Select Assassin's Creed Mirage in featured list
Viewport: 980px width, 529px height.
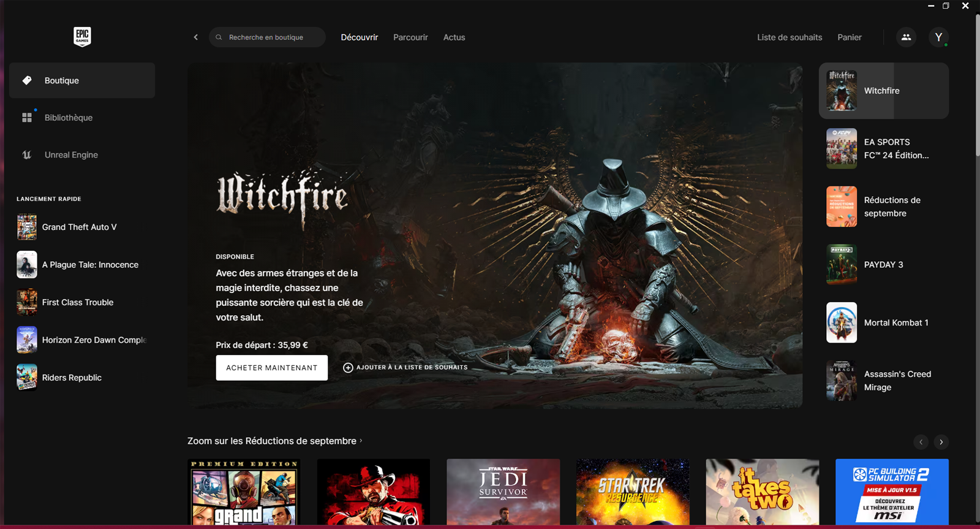coord(884,381)
